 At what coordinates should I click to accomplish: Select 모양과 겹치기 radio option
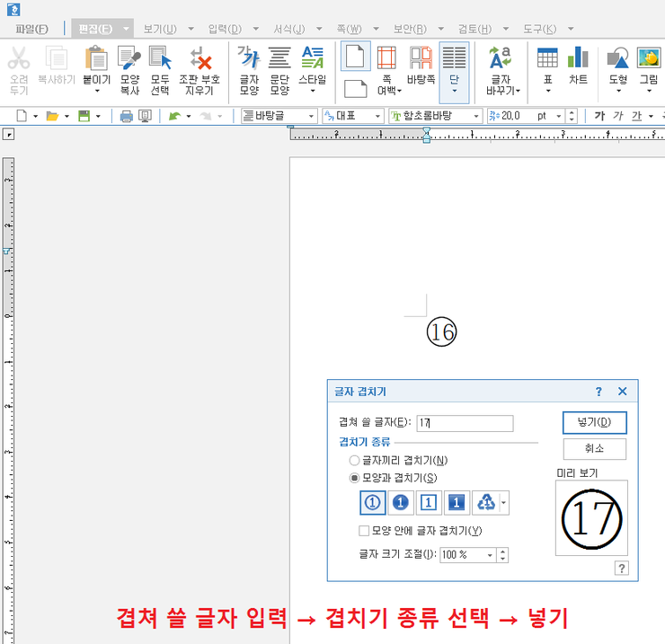tap(354, 478)
